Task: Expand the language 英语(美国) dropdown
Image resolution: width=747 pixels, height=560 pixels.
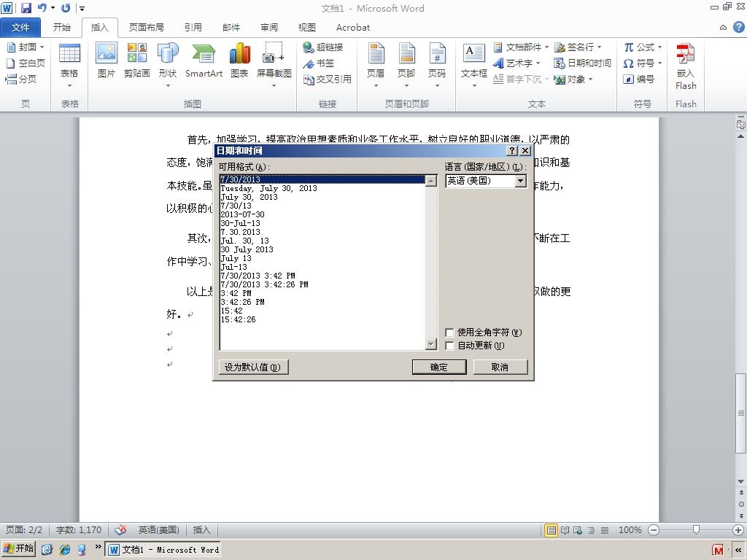Action: (x=521, y=181)
